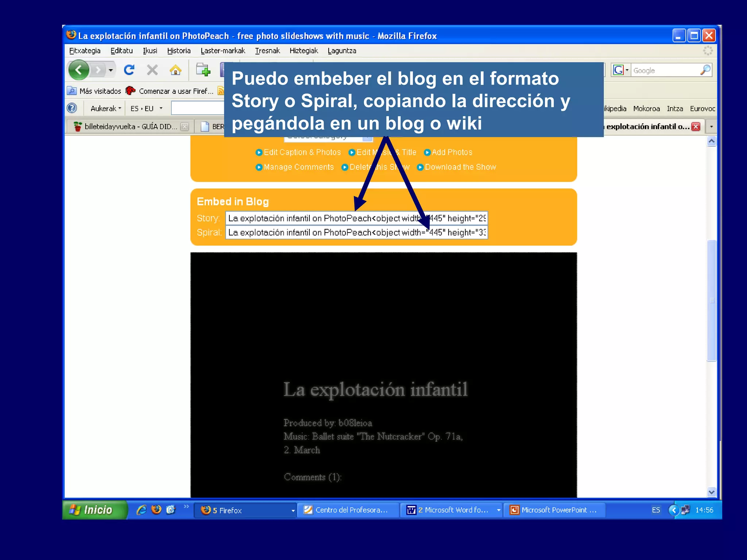Click the search magnifier icon

point(706,70)
